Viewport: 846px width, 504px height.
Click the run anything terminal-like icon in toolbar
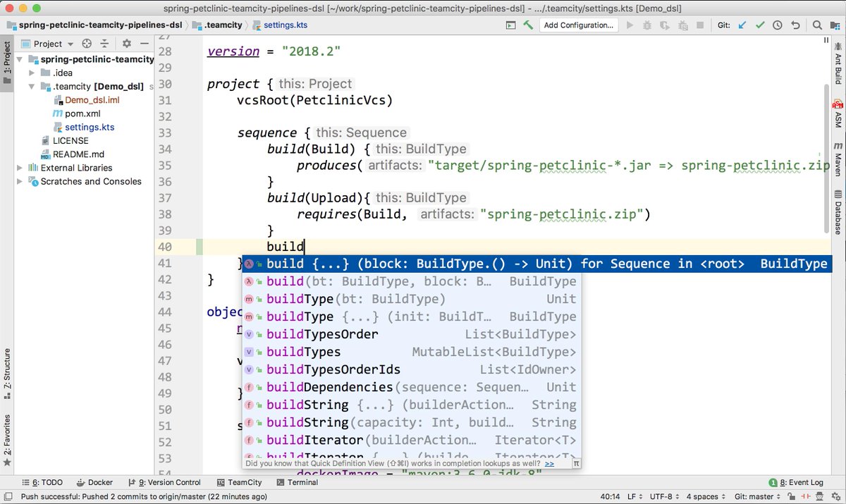[x=511, y=25]
